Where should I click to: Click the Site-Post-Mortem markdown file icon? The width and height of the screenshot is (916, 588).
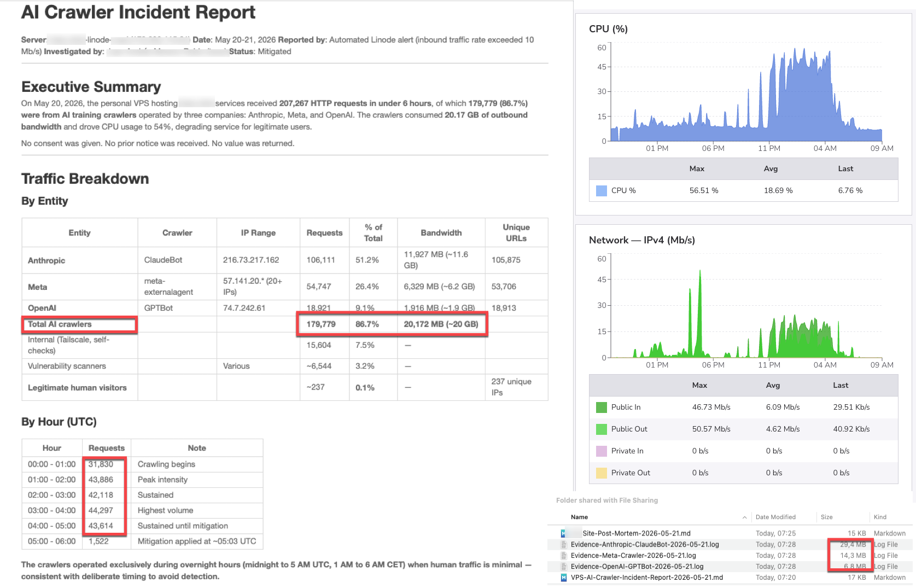563,533
